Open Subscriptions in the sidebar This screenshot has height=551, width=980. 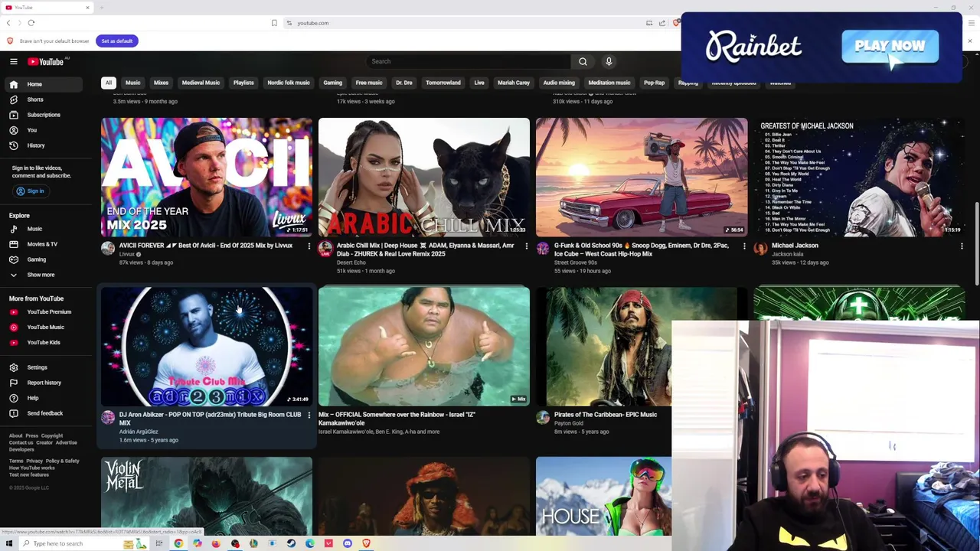click(x=42, y=115)
